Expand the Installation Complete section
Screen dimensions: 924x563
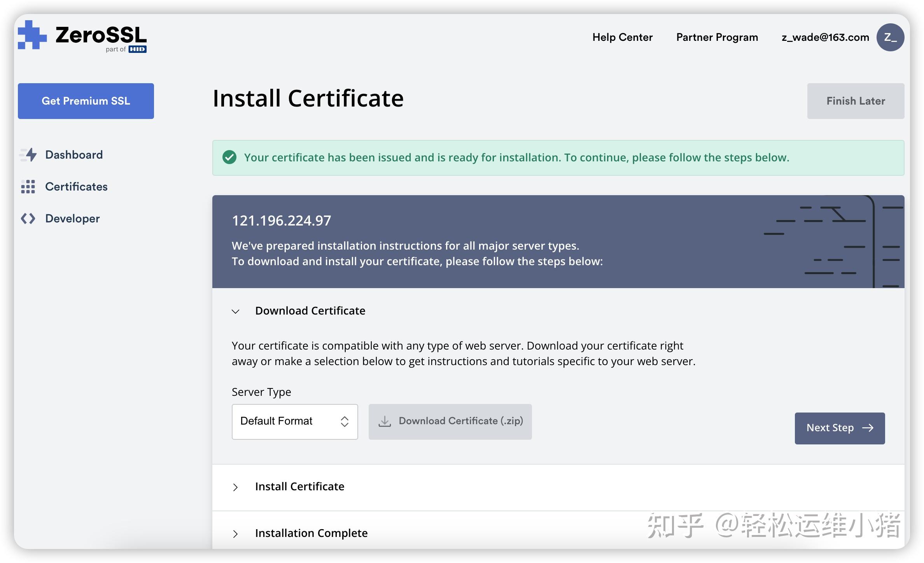[x=235, y=533]
